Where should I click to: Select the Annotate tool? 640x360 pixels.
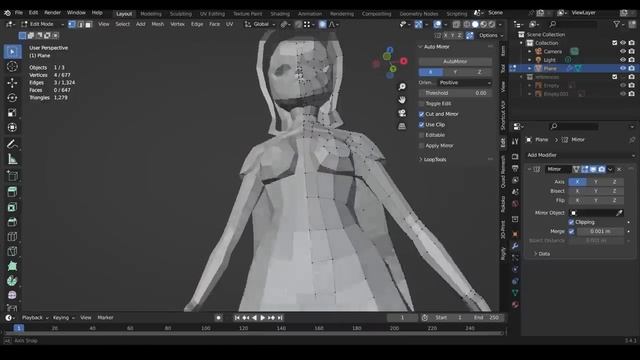pyautogui.click(x=12, y=144)
